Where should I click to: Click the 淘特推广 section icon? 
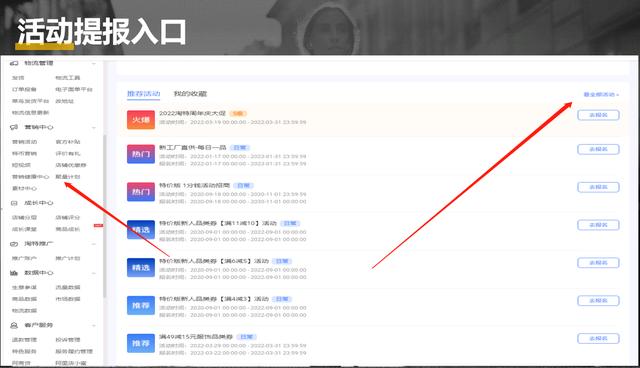14,244
